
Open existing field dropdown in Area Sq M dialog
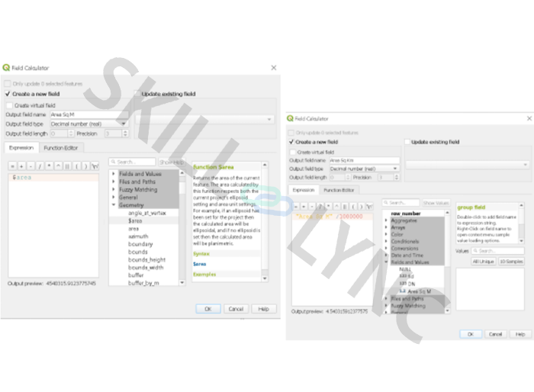(x=205, y=119)
